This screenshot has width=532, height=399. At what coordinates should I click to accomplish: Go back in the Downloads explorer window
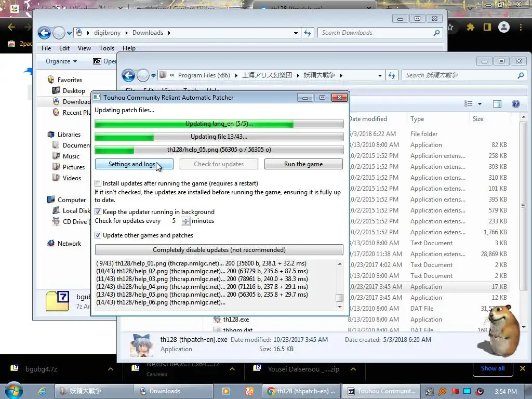click(44, 33)
